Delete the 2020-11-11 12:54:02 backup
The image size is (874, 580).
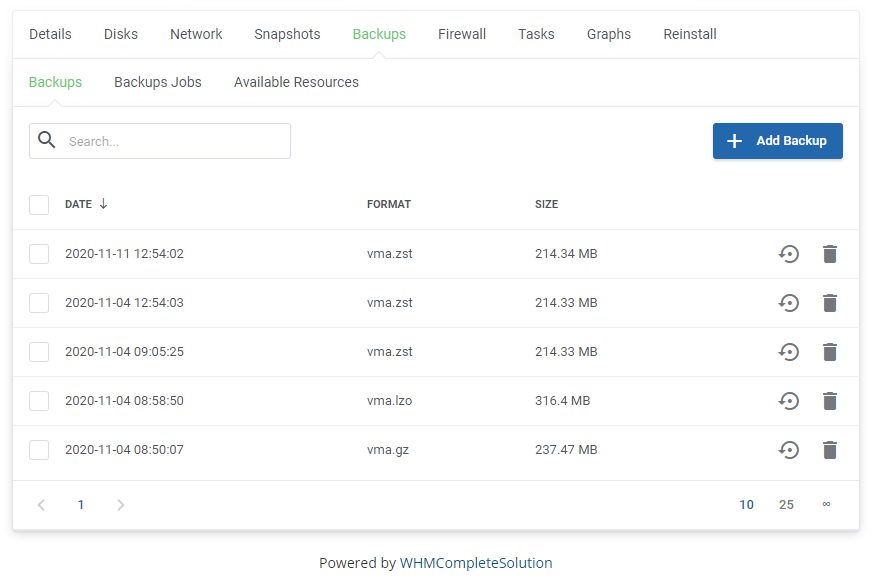pyautogui.click(x=830, y=254)
